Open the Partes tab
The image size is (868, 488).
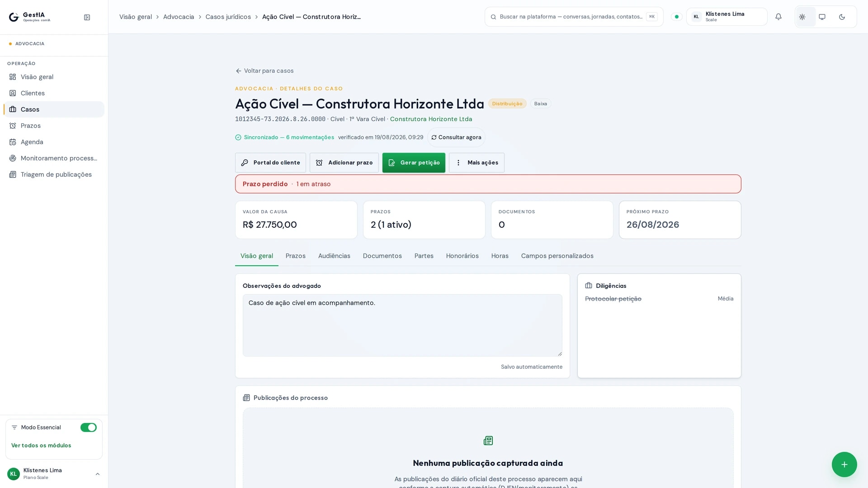424,256
